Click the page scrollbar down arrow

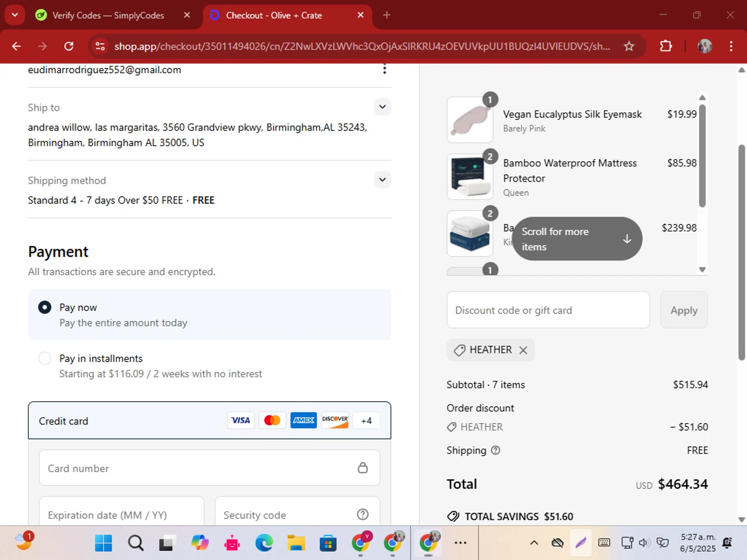[x=742, y=520]
